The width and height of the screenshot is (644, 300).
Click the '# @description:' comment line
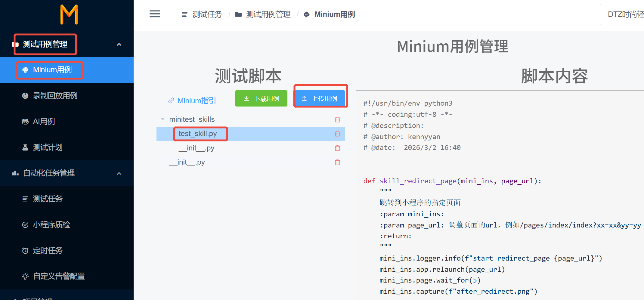click(x=394, y=125)
